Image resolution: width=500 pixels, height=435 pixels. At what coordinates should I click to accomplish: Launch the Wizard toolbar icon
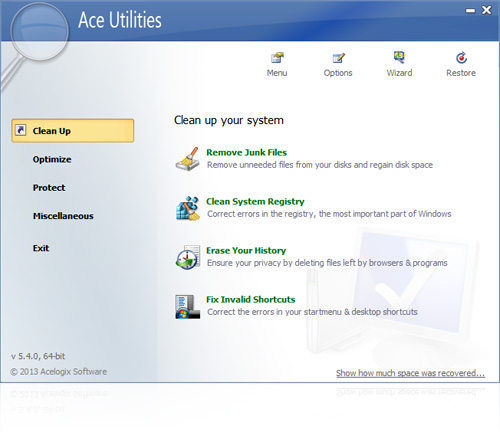[x=399, y=57]
